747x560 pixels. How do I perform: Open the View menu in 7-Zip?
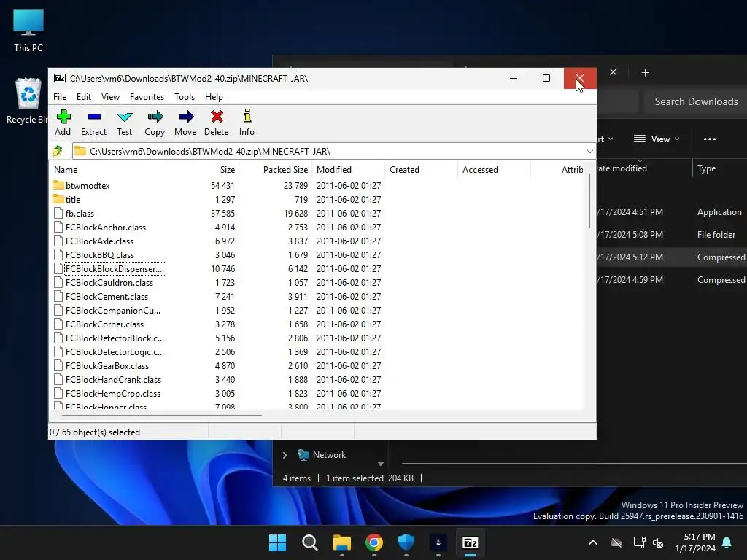[x=111, y=97]
